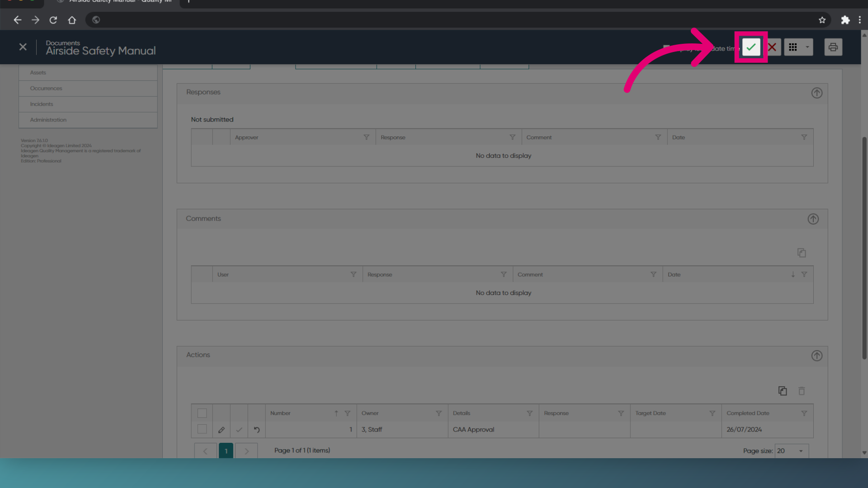Open Incidents sidebar item

click(x=88, y=104)
